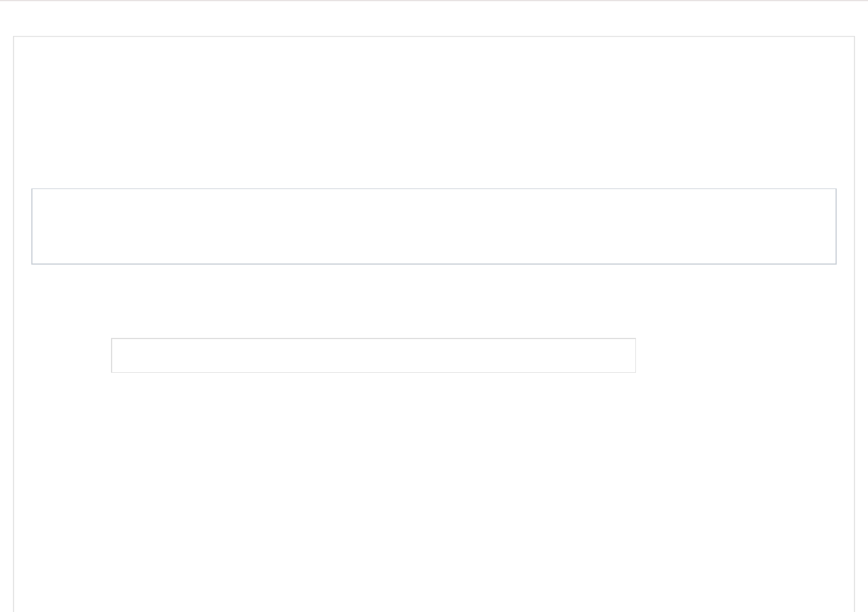Viewport: 868px width, 612px height.
Task: Click the outer panel's upper blank region
Action: tap(434, 112)
